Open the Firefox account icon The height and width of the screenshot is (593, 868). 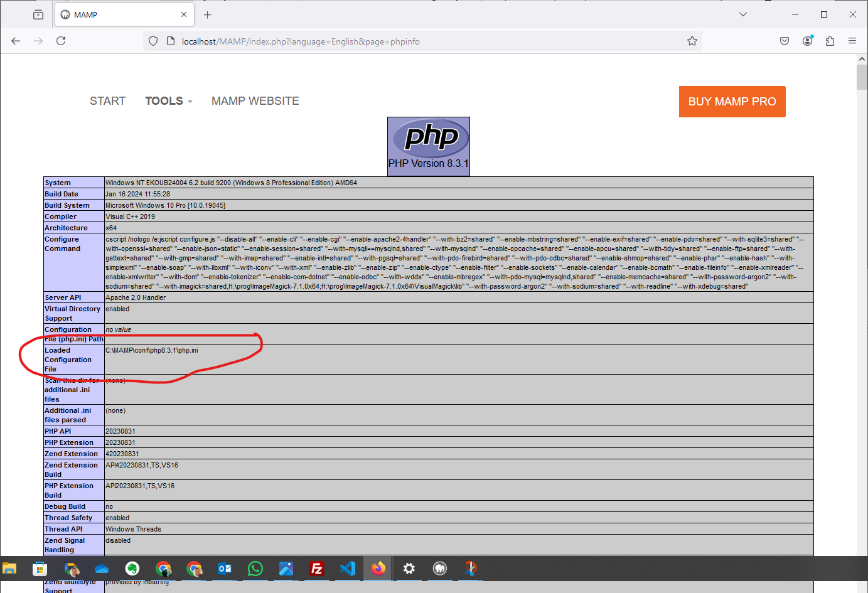pos(807,41)
